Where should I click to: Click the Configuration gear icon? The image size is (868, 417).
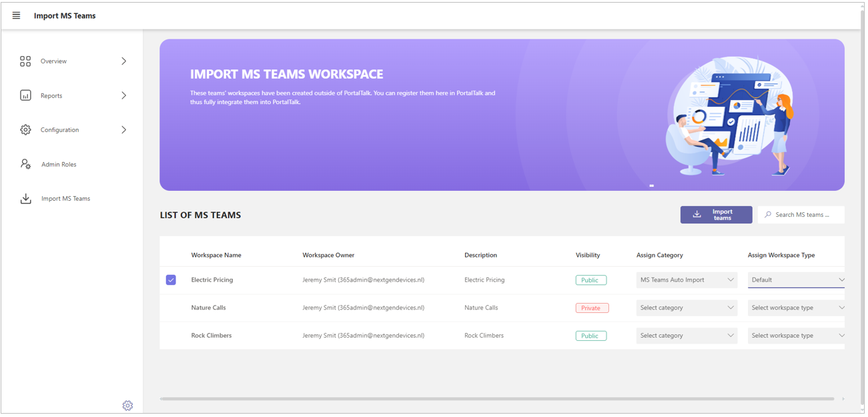click(x=25, y=129)
